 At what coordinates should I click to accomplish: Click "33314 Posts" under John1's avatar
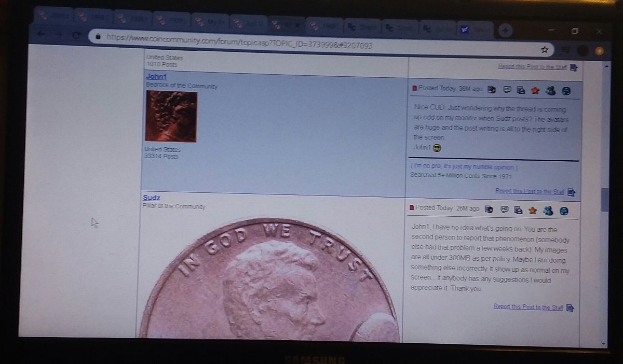(x=162, y=156)
